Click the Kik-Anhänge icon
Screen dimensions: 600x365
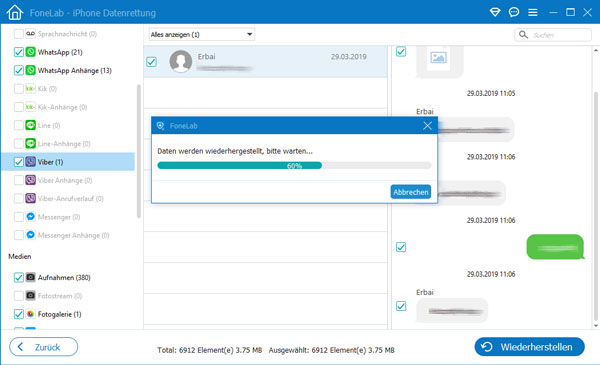click(31, 107)
